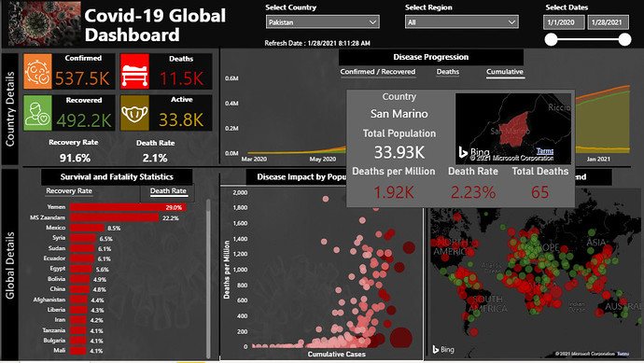Click the Country Details side label
This screenshot has height=363, width=644.
tap(10, 109)
